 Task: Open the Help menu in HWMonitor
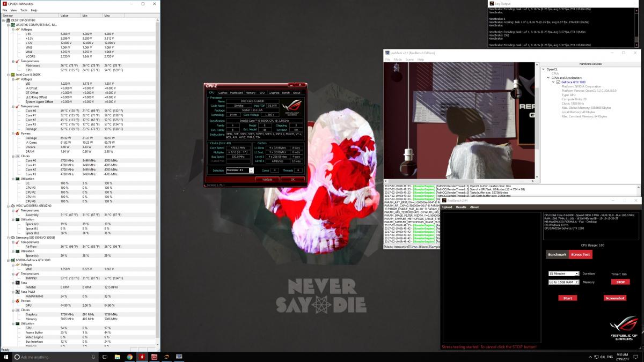pyautogui.click(x=34, y=10)
